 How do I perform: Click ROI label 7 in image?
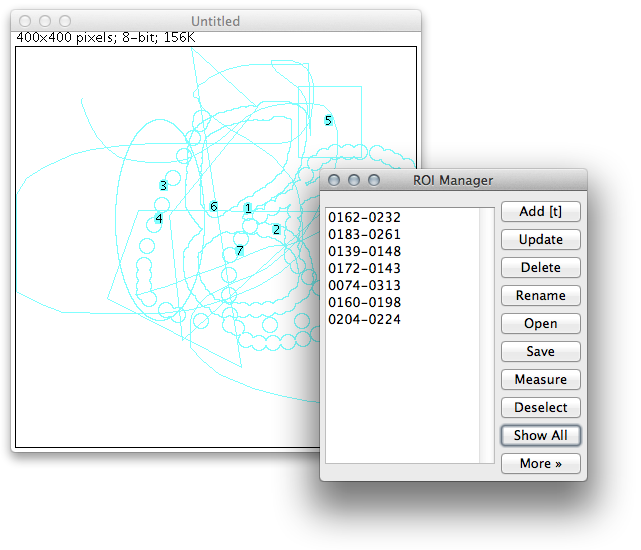(240, 250)
